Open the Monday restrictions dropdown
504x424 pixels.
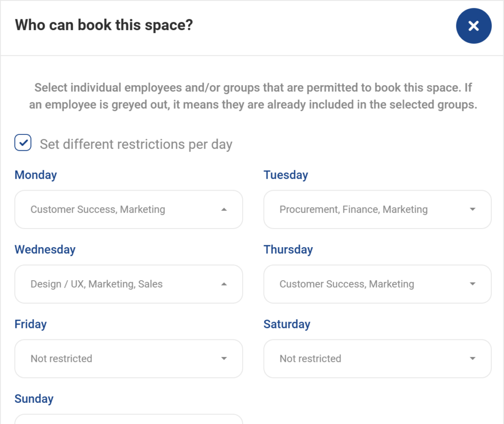point(128,209)
